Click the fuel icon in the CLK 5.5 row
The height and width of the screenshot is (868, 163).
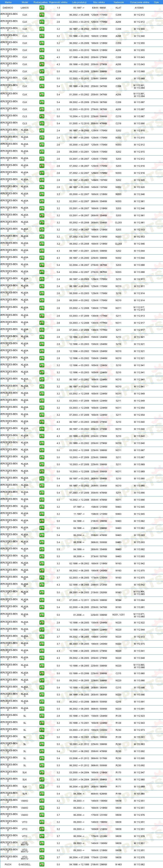[41, 109]
